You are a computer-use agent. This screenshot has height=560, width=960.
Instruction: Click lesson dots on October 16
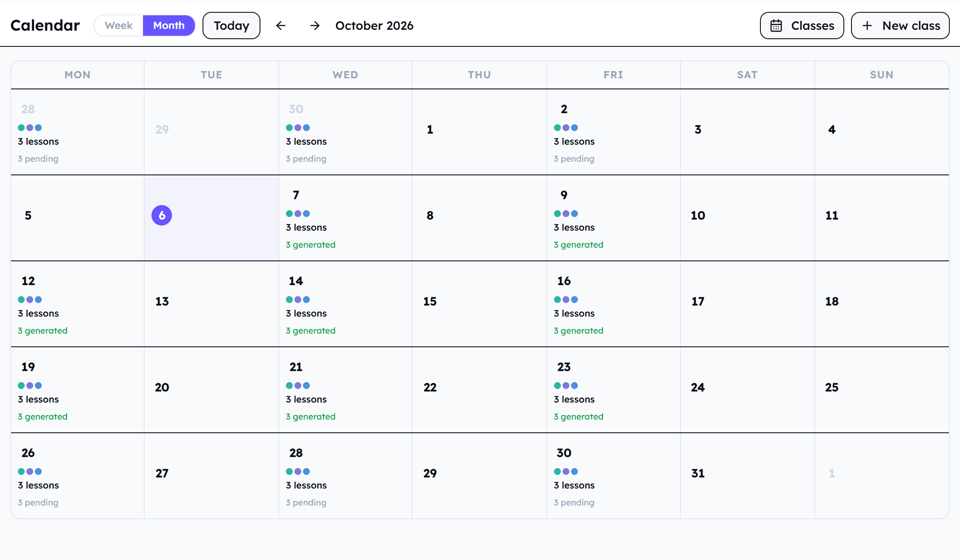coord(566,300)
